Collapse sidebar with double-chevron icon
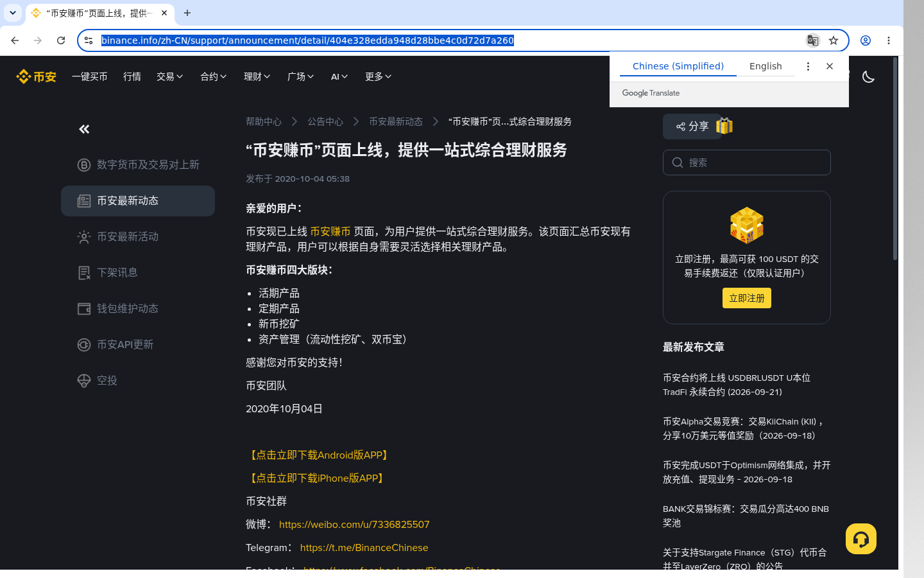Image resolution: width=924 pixels, height=578 pixels. [x=84, y=129]
